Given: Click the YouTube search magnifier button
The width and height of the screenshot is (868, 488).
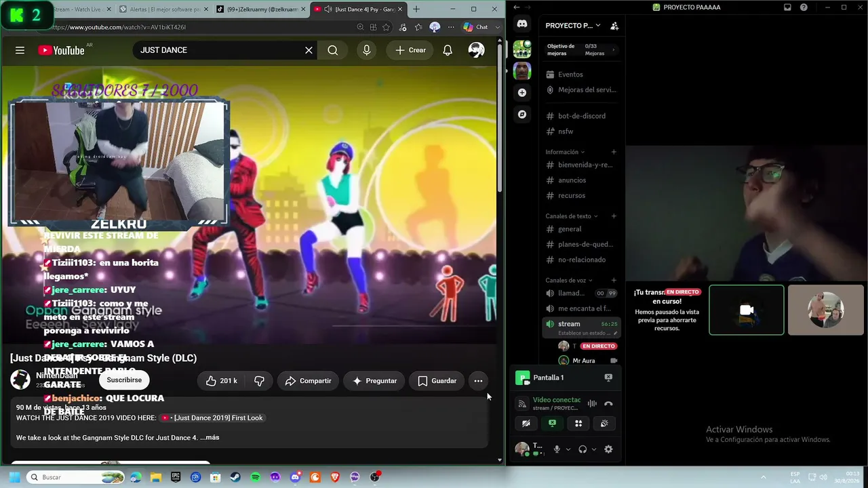Looking at the screenshot, I should [x=332, y=50].
